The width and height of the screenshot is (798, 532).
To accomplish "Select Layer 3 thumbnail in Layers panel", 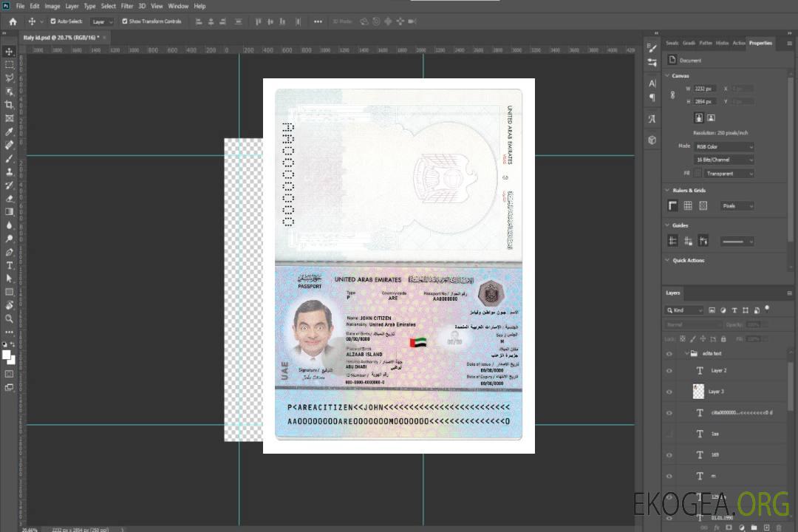I will [x=698, y=392].
